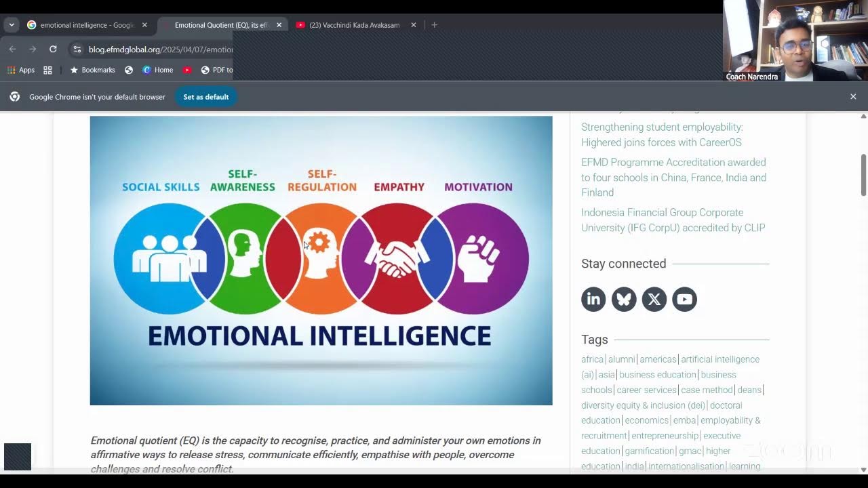Select the entrepreneurship tag
Image resolution: width=868 pixels, height=488 pixels.
point(665,436)
